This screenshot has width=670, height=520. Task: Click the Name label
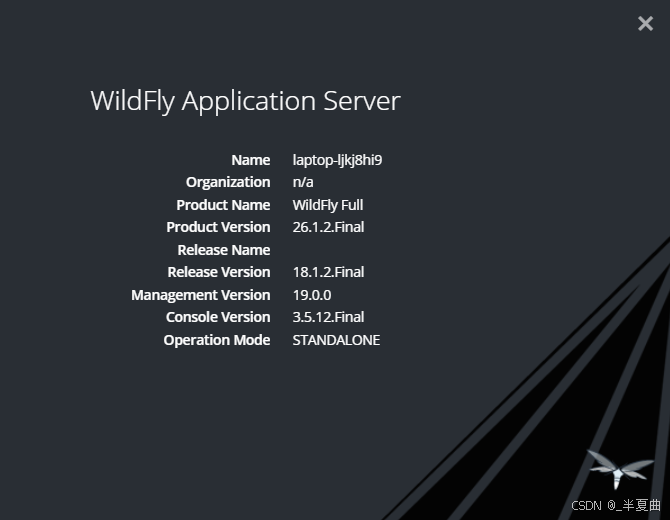tap(250, 160)
